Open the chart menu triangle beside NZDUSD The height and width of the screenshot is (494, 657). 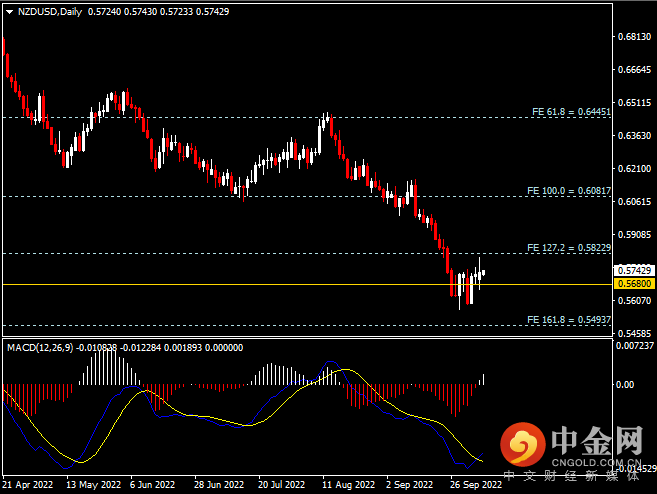point(9,12)
